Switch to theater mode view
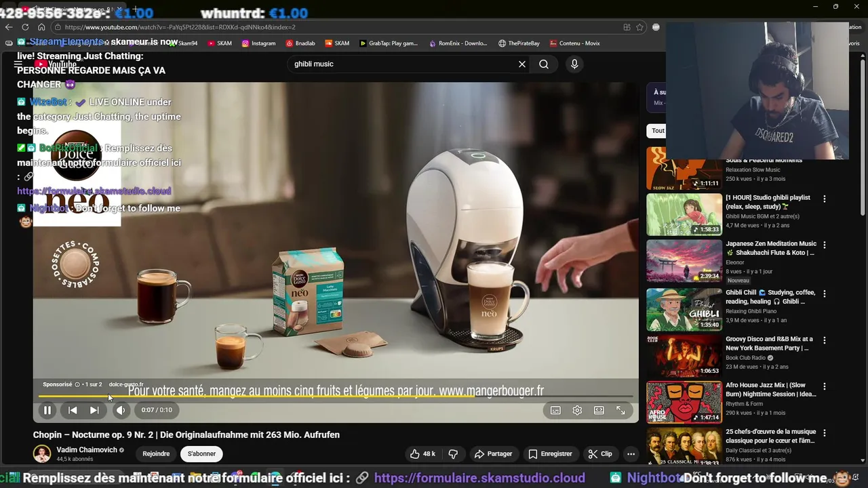This screenshot has height=488, width=868. pos(599,410)
